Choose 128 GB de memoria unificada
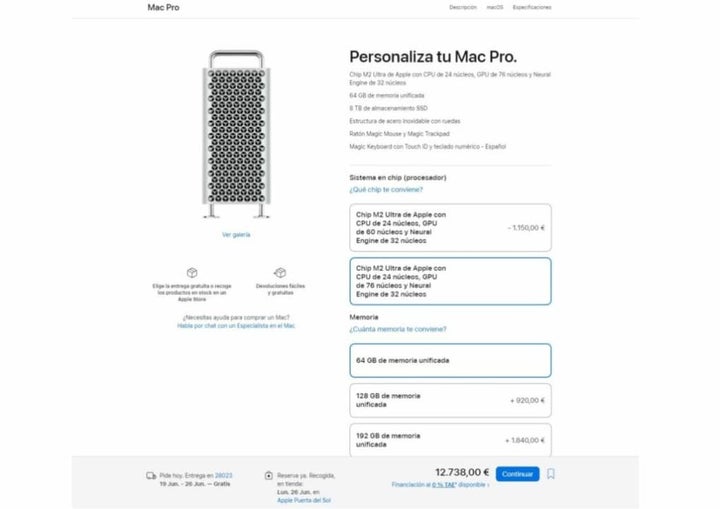 coord(450,399)
